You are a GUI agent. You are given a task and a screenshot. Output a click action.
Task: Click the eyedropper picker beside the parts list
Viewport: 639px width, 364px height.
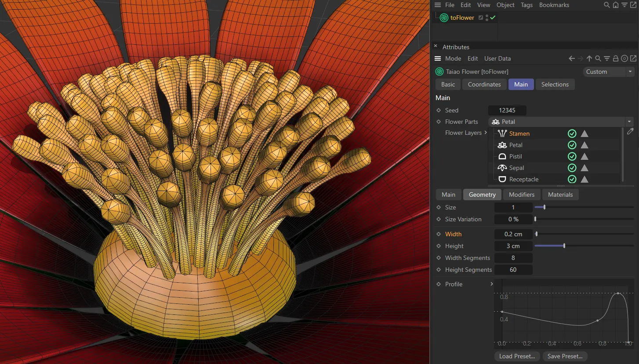pos(630,131)
